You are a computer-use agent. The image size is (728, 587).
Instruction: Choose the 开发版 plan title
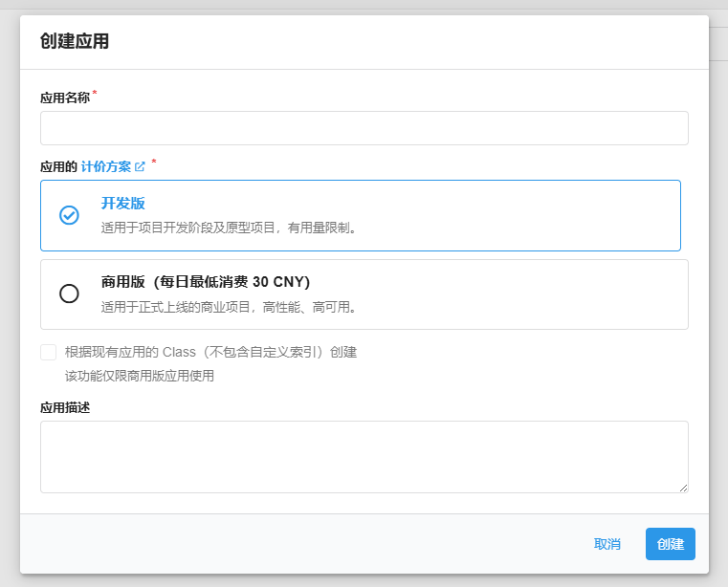[x=123, y=204]
